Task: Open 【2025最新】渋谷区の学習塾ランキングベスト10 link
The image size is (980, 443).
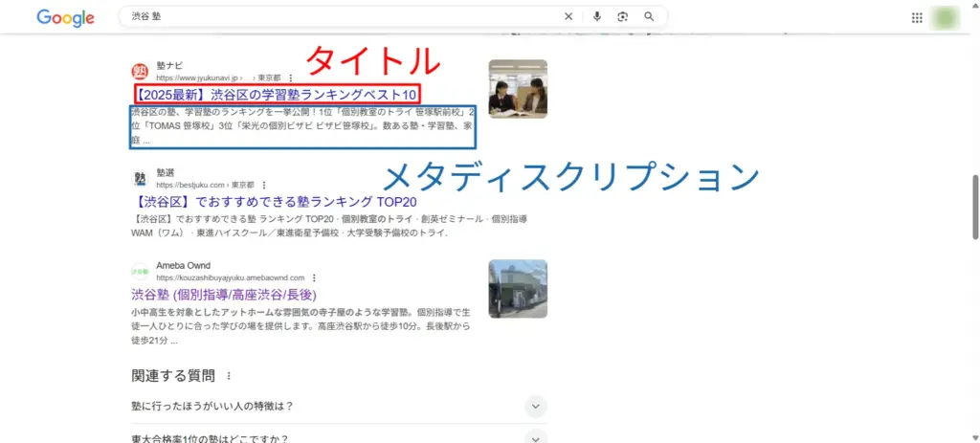Action: pyautogui.click(x=275, y=95)
